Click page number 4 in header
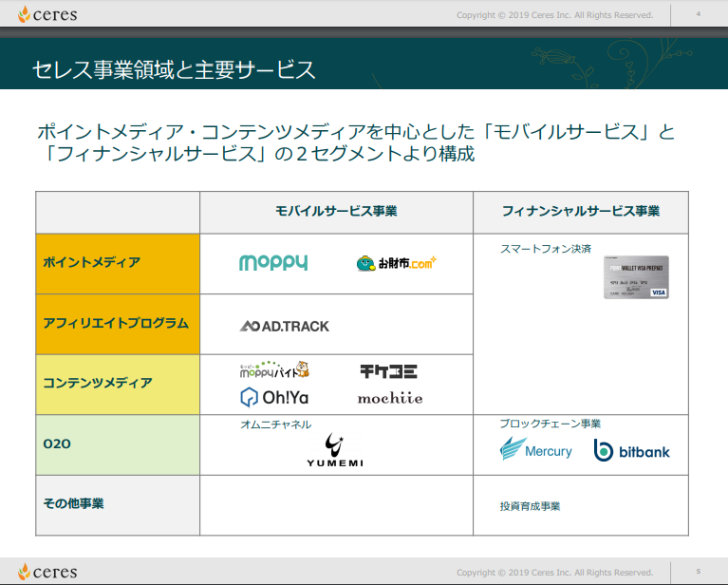Viewport: 728px width, 585px height. 698,14
